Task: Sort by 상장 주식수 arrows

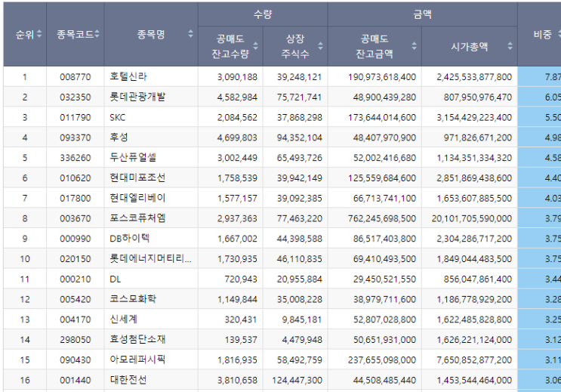Action: click(x=321, y=46)
